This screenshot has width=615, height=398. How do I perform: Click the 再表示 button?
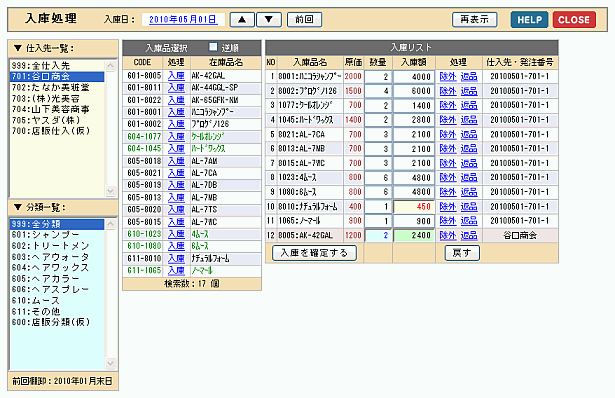475,20
